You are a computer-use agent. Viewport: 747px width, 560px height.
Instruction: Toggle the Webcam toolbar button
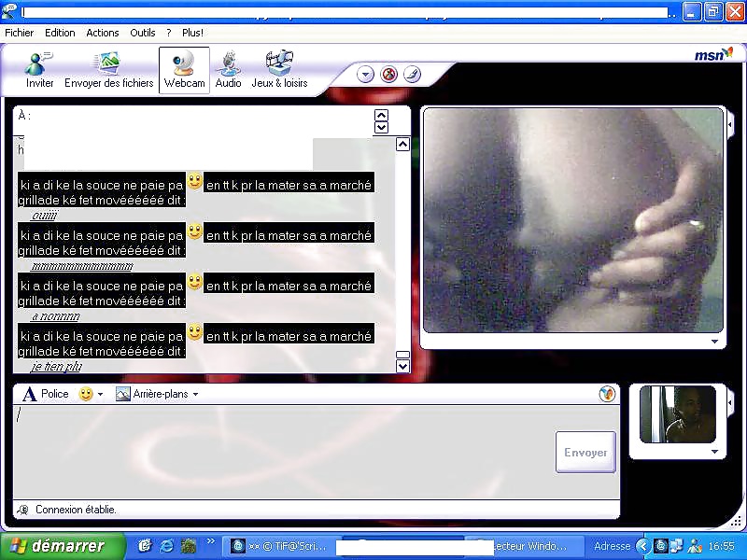point(184,70)
